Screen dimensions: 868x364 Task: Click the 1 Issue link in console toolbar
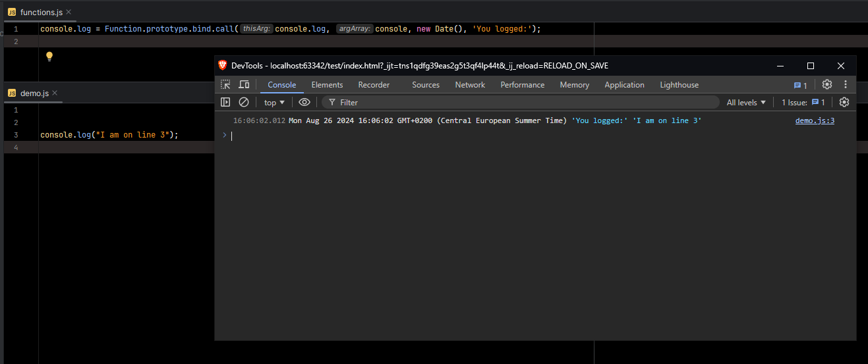(x=803, y=103)
